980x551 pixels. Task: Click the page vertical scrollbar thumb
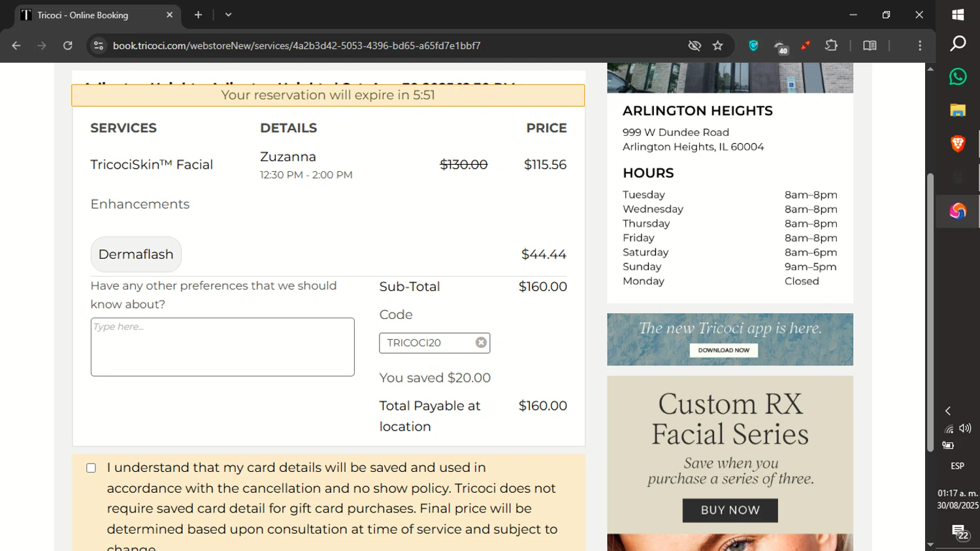(x=930, y=312)
